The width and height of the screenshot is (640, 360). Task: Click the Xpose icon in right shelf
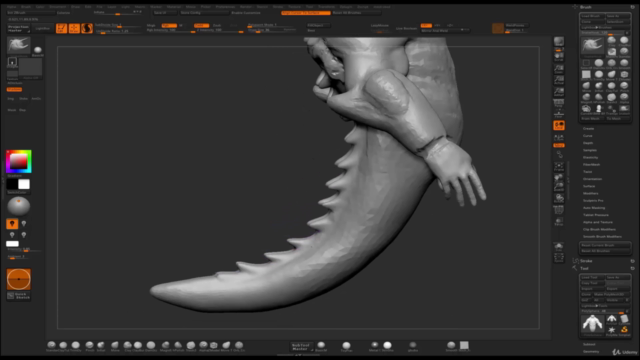(x=559, y=258)
